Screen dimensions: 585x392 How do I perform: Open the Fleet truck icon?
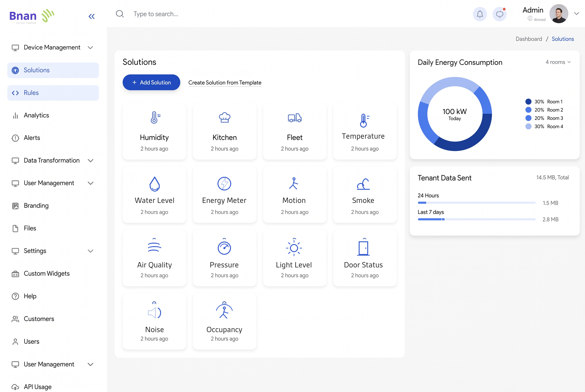(295, 117)
